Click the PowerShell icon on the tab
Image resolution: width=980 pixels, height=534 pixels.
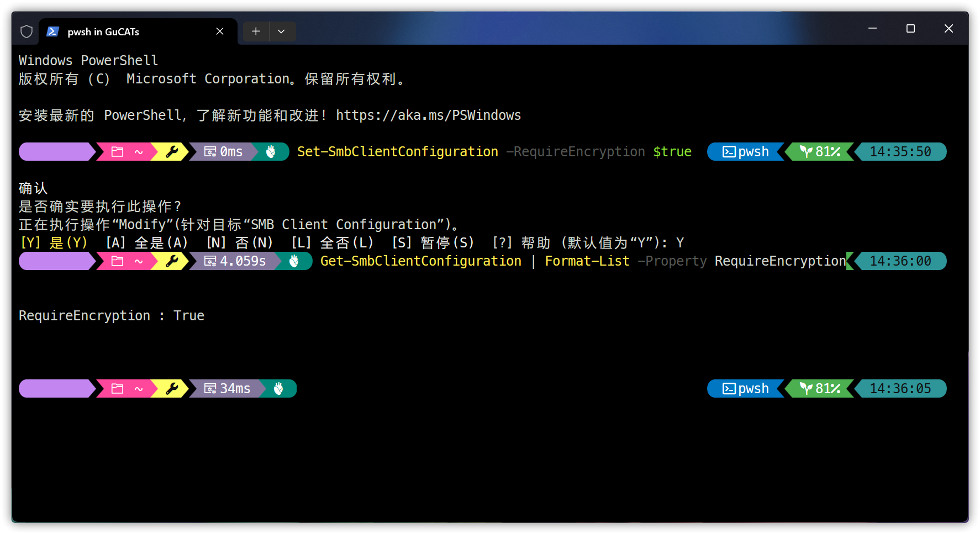pyautogui.click(x=52, y=31)
